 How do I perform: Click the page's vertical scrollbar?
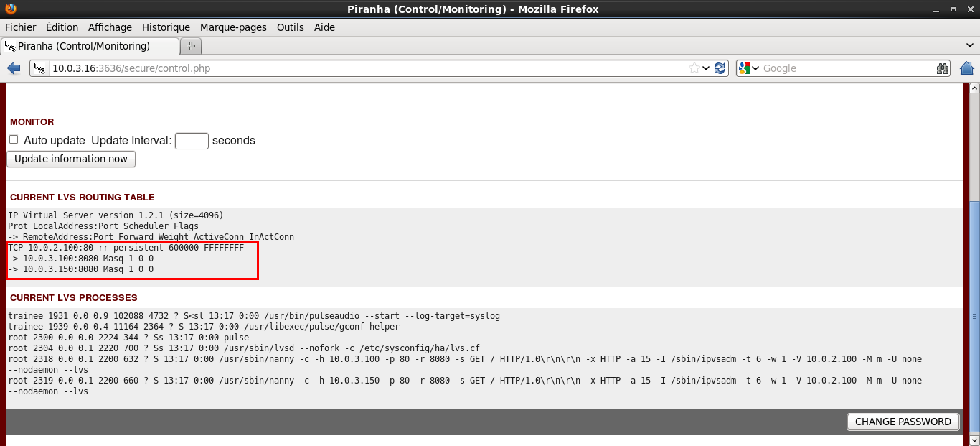(x=974, y=316)
